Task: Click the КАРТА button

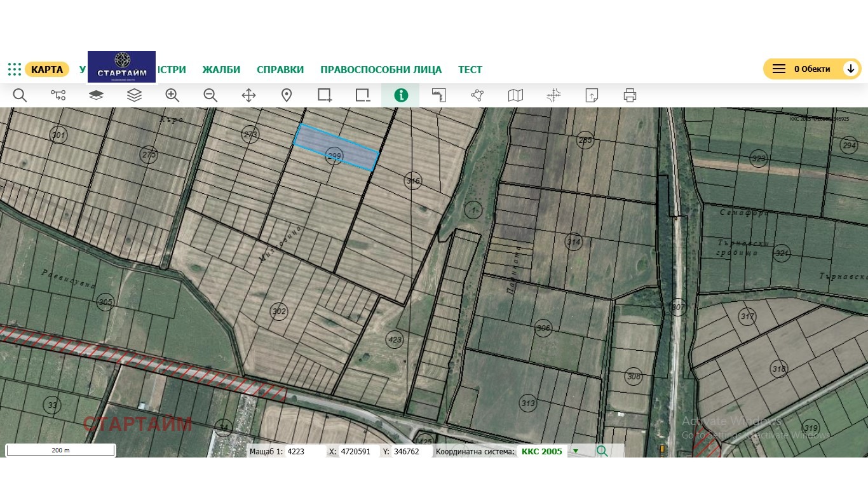Action: [47, 69]
